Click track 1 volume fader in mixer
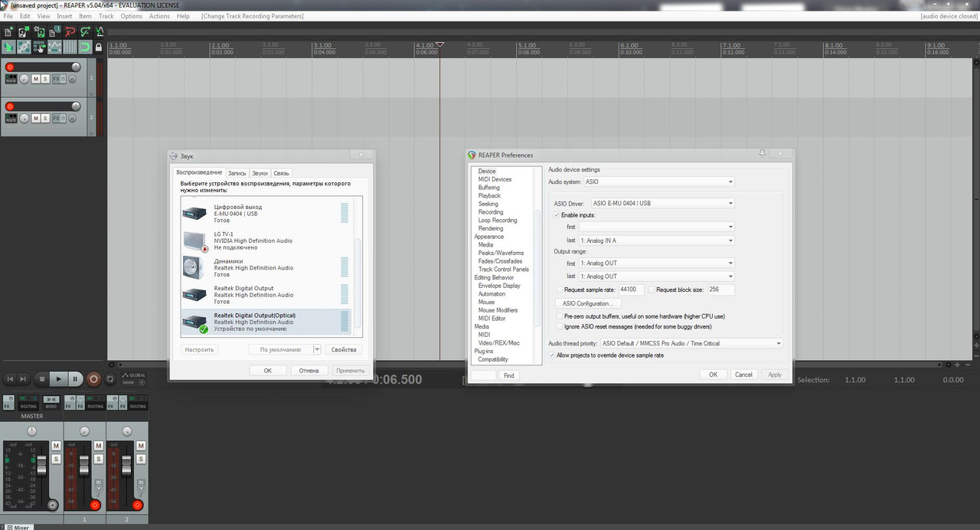Viewport: 980px width, 530px height. tap(83, 466)
